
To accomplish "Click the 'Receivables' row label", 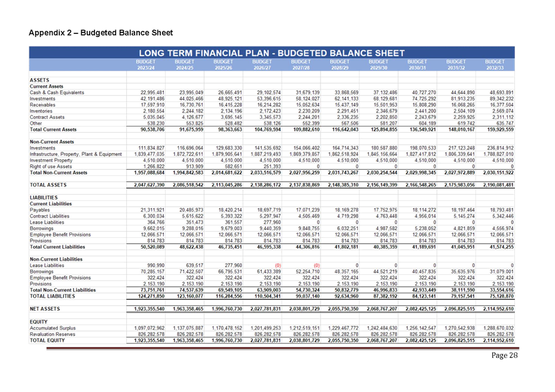I will coord(42,105).
